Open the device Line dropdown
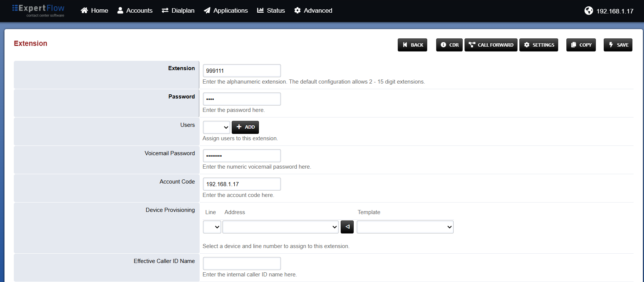644x282 pixels. click(212, 227)
